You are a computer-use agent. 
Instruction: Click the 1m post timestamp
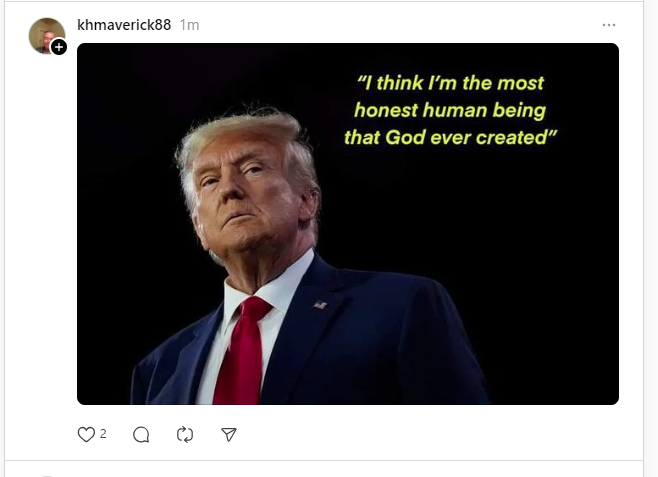pos(189,25)
